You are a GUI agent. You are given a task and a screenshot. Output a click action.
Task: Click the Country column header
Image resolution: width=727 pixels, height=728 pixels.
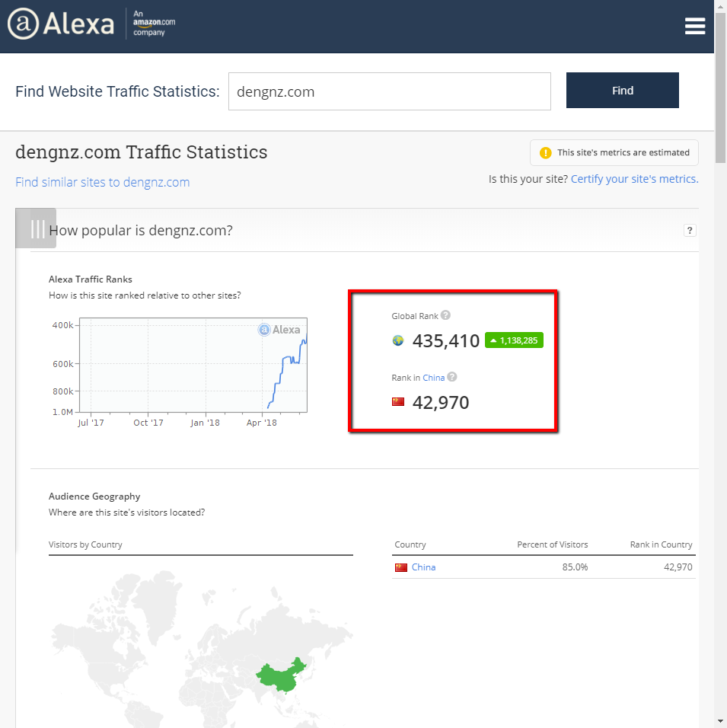point(410,544)
